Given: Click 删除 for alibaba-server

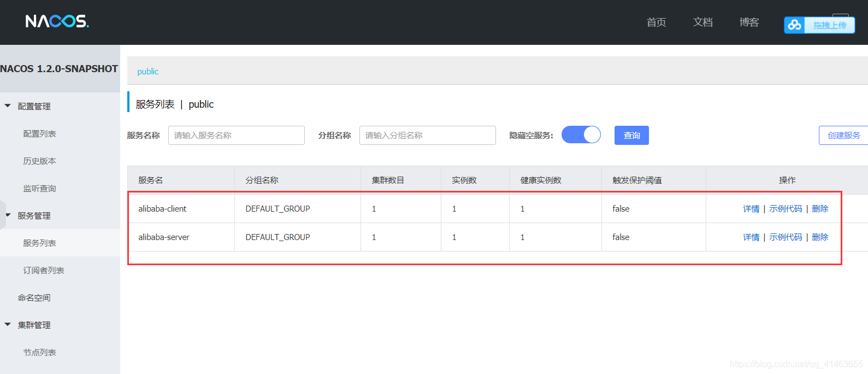Looking at the screenshot, I should [820, 237].
